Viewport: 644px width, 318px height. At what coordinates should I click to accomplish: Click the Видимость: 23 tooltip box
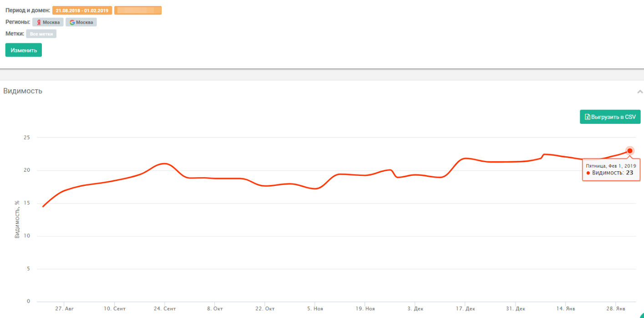(x=611, y=169)
